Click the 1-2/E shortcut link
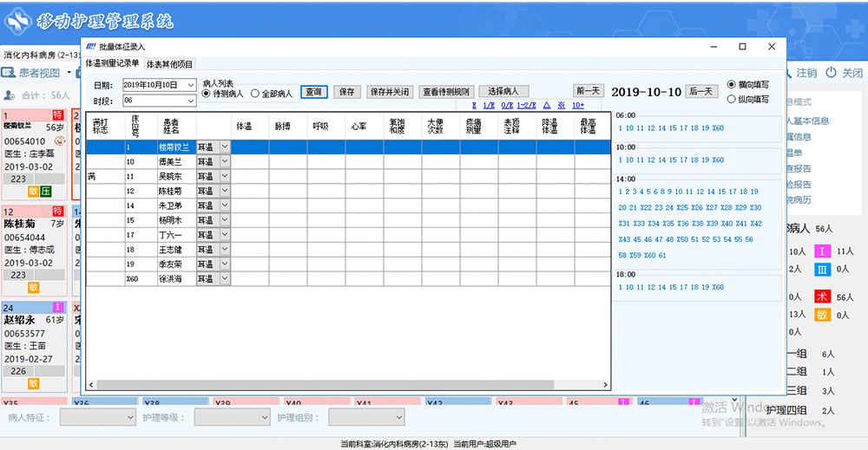The width and height of the screenshot is (868, 450). pos(527,105)
